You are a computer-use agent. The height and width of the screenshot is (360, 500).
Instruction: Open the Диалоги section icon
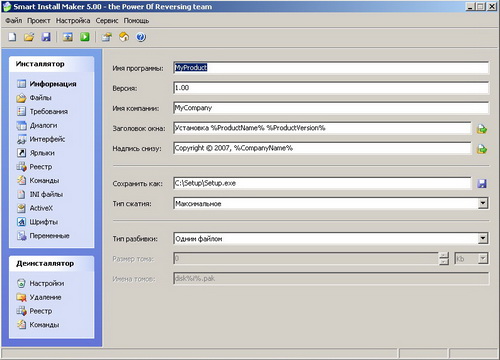point(21,125)
